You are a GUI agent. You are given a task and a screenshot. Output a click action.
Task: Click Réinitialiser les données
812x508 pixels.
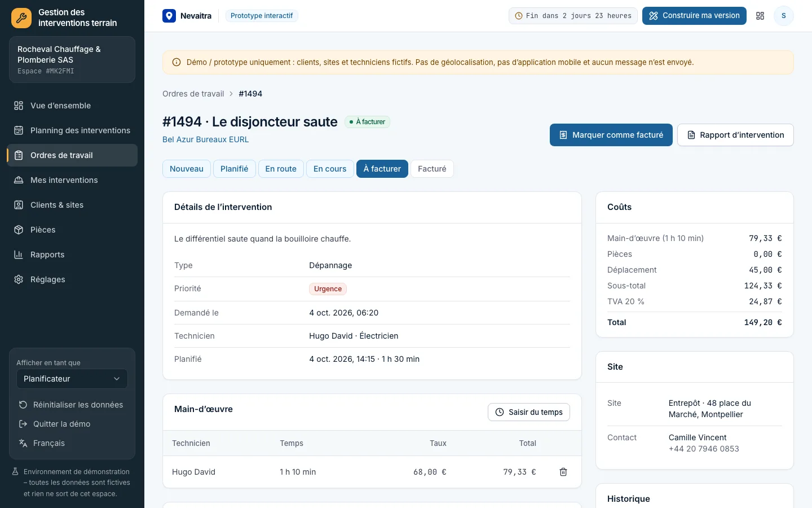[72, 405]
